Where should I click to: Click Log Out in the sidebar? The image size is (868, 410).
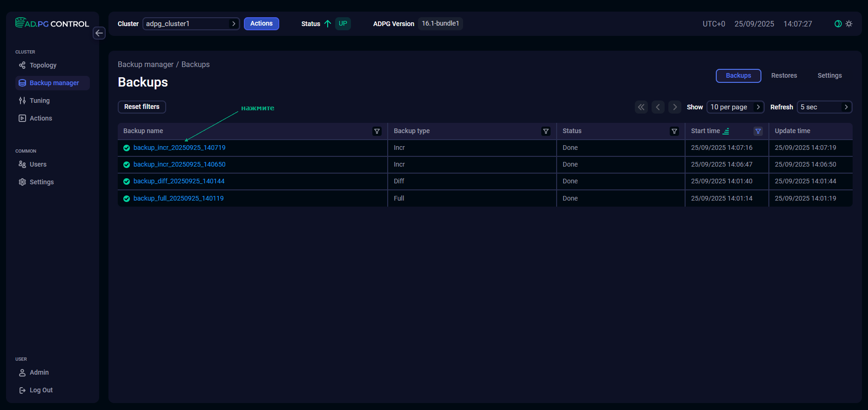(x=41, y=390)
